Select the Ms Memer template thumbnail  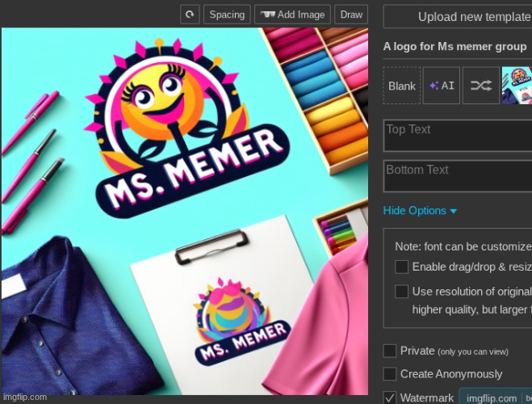(x=517, y=86)
